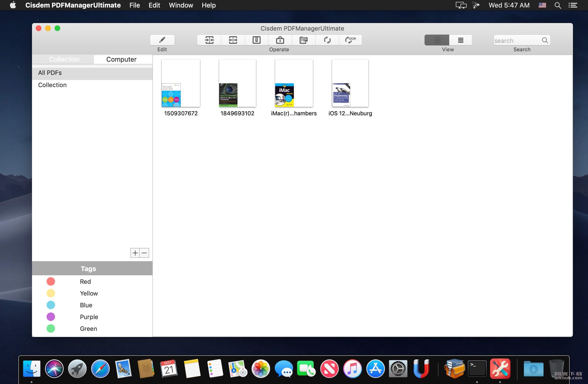Open Terminal from the Dock

click(x=477, y=369)
